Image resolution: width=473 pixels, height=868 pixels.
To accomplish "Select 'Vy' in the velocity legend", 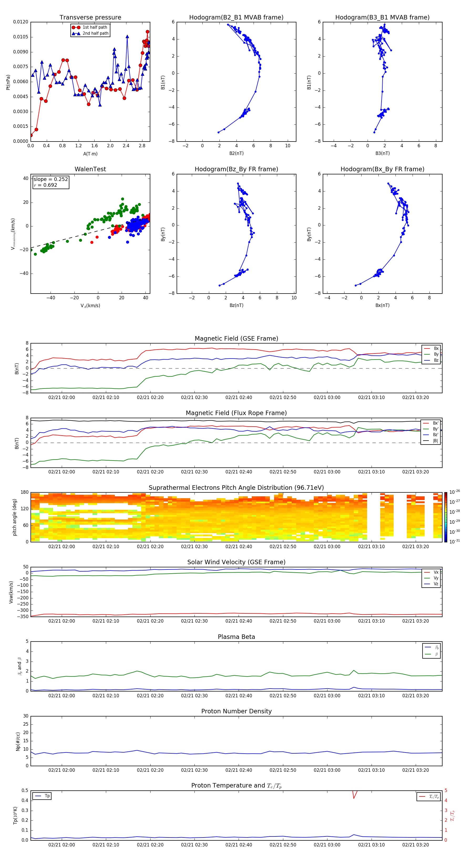I will [431, 578].
